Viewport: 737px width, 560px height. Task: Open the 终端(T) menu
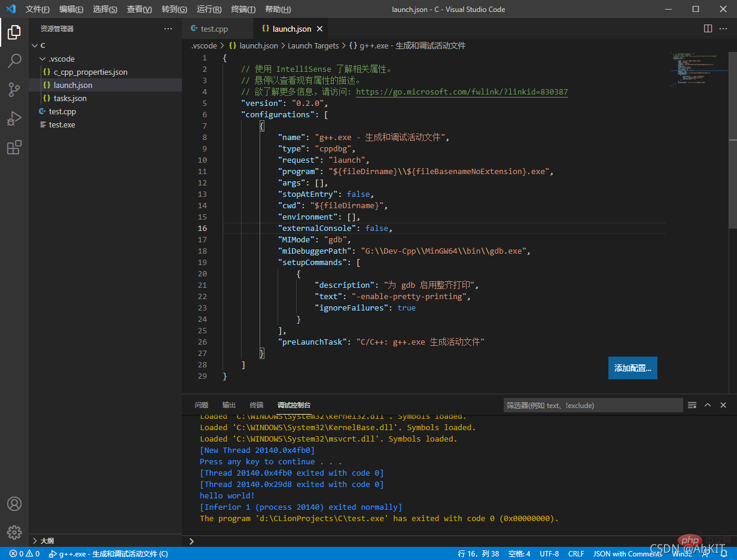[x=243, y=10]
